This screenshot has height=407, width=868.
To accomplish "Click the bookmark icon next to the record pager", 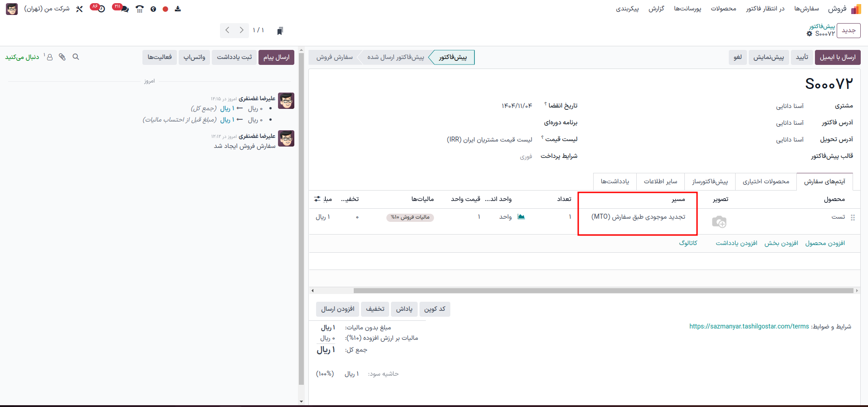I will tap(280, 31).
